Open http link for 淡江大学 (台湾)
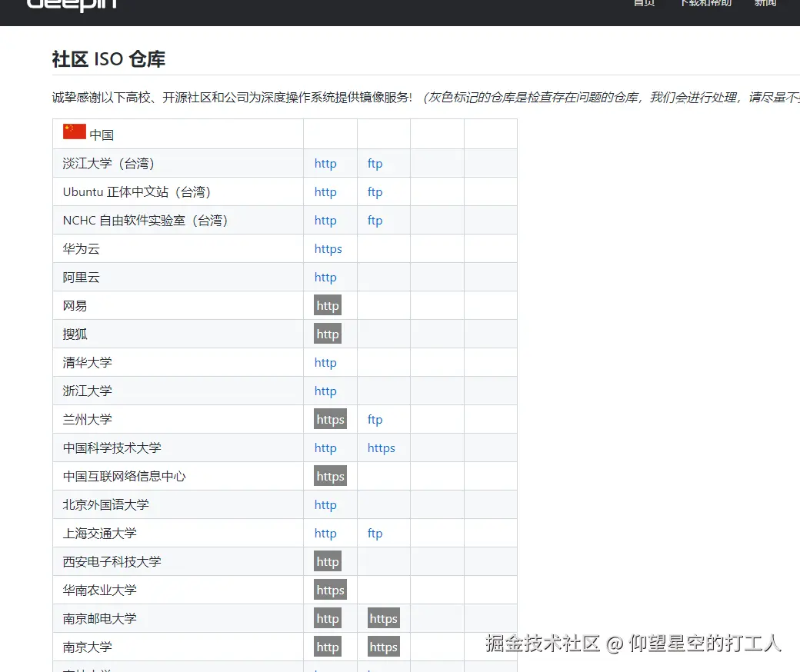Image resolution: width=800 pixels, height=672 pixels. pyautogui.click(x=325, y=164)
